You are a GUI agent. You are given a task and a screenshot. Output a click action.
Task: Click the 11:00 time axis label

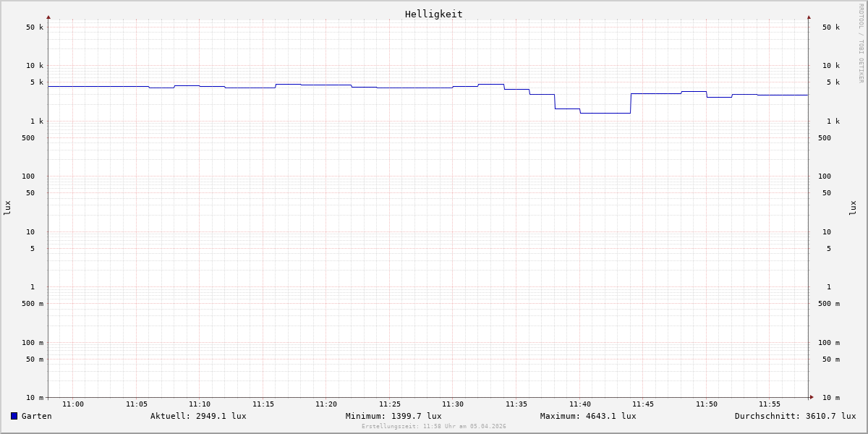click(73, 404)
